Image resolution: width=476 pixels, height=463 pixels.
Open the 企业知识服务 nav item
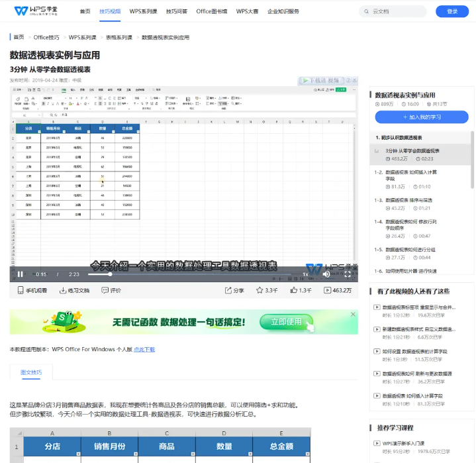coord(283,11)
